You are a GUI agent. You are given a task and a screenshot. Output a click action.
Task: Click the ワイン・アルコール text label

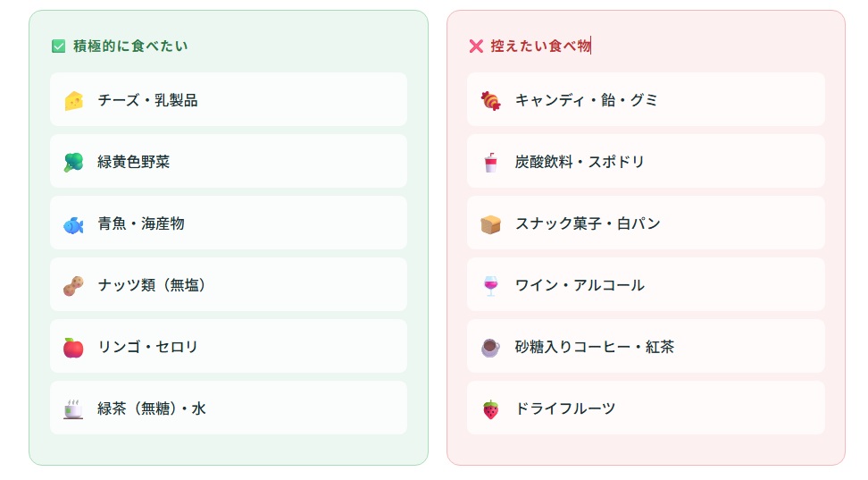coord(580,285)
